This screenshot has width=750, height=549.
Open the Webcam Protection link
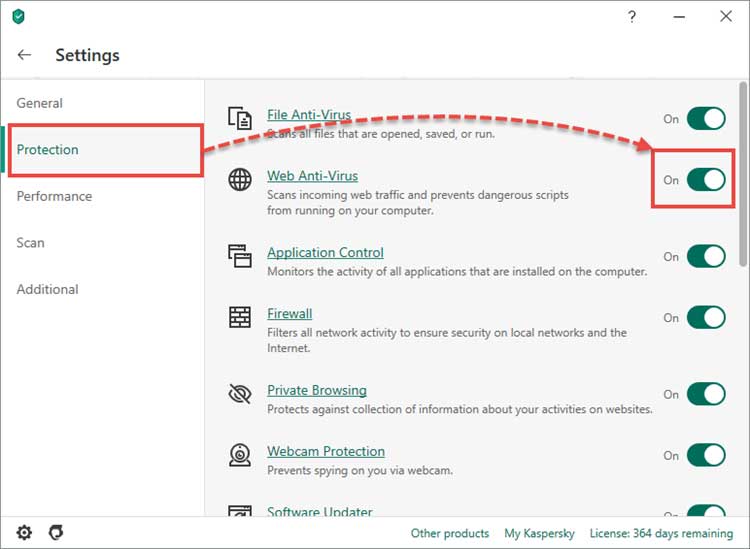pos(326,451)
